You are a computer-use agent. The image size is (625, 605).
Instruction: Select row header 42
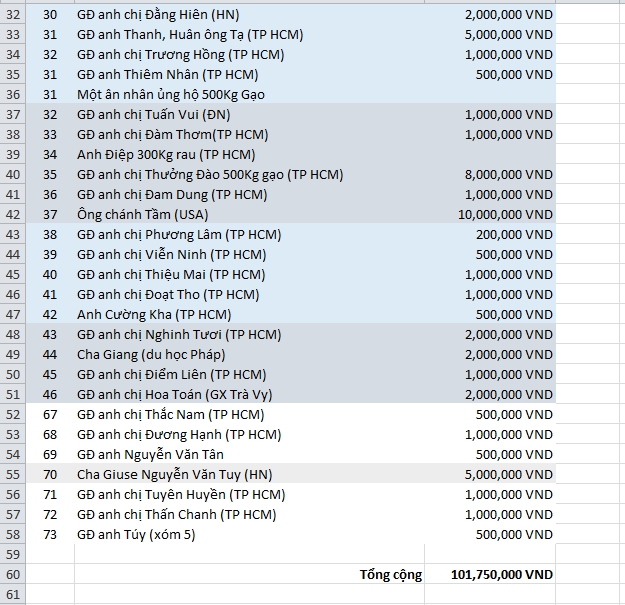click(13, 214)
